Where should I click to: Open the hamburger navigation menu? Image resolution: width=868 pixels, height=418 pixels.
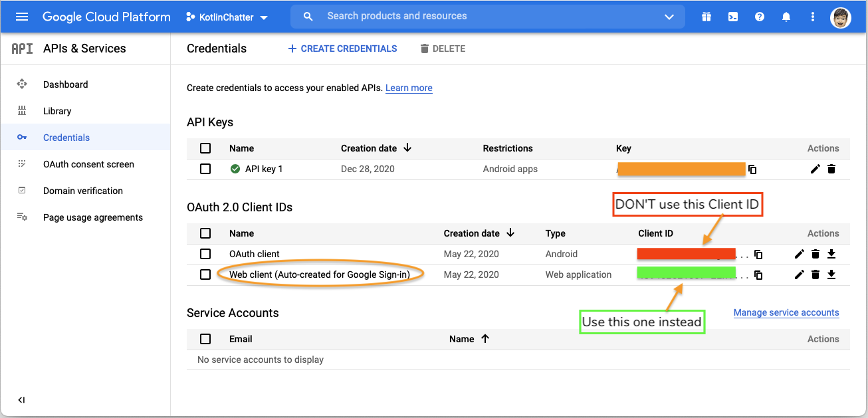(22, 17)
